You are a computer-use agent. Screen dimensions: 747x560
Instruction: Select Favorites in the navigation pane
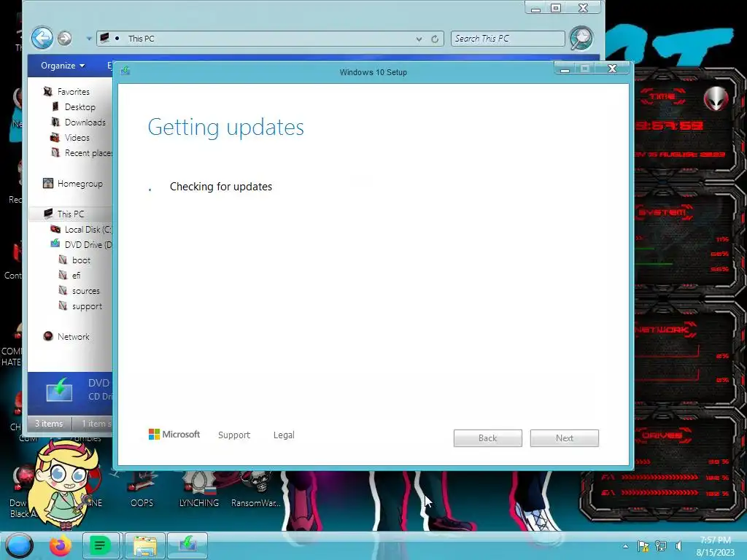(73, 91)
